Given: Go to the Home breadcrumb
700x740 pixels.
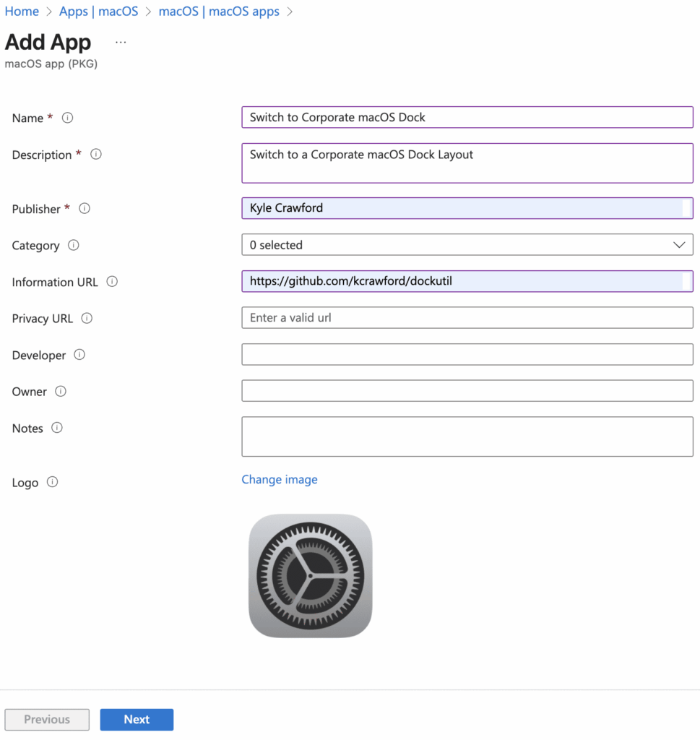Looking at the screenshot, I should [x=22, y=12].
